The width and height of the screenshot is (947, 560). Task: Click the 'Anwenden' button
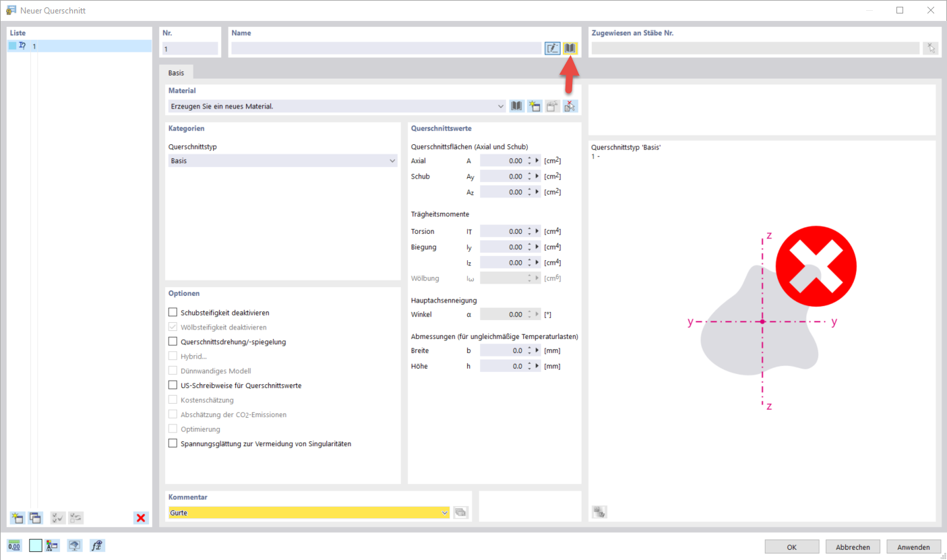click(913, 547)
